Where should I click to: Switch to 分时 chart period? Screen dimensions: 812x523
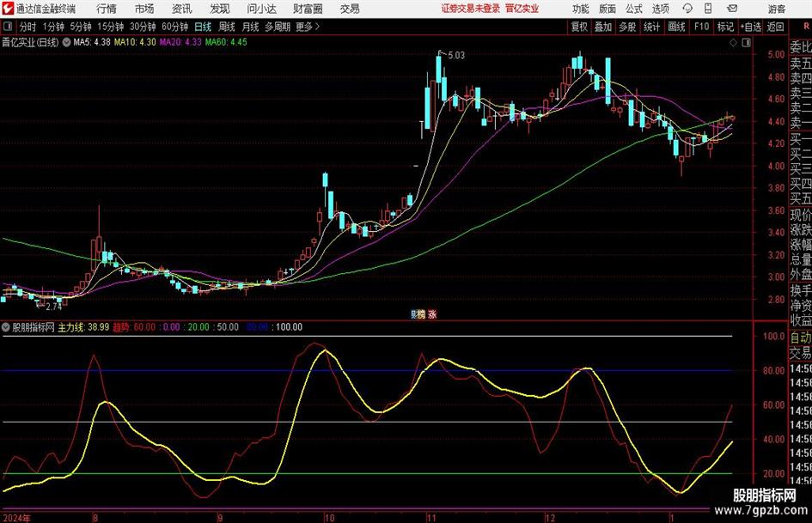tap(28, 27)
